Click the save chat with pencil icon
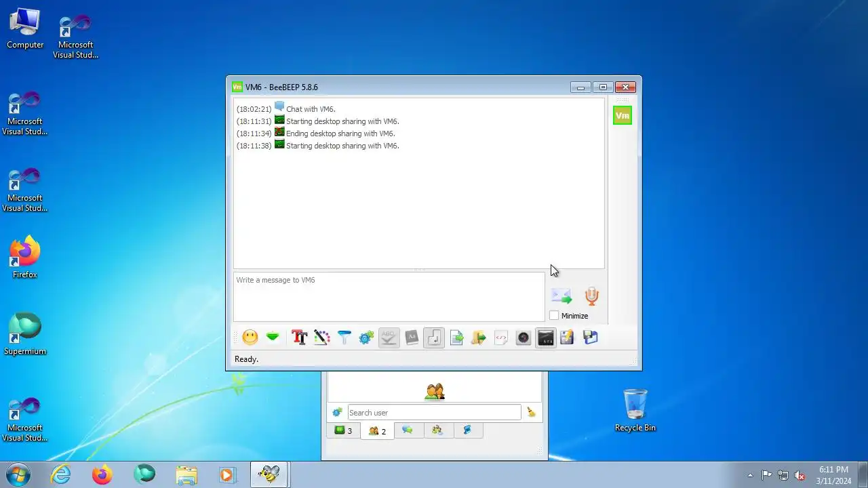The width and height of the screenshot is (868, 488). point(568,337)
